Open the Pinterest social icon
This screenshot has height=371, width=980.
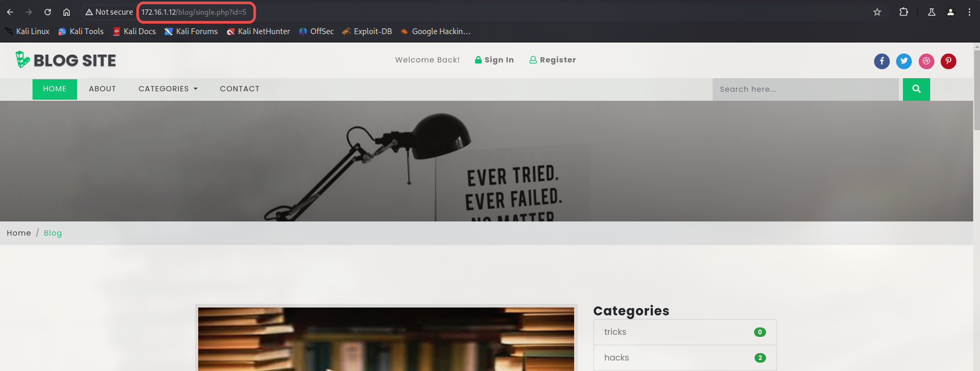pos(948,61)
